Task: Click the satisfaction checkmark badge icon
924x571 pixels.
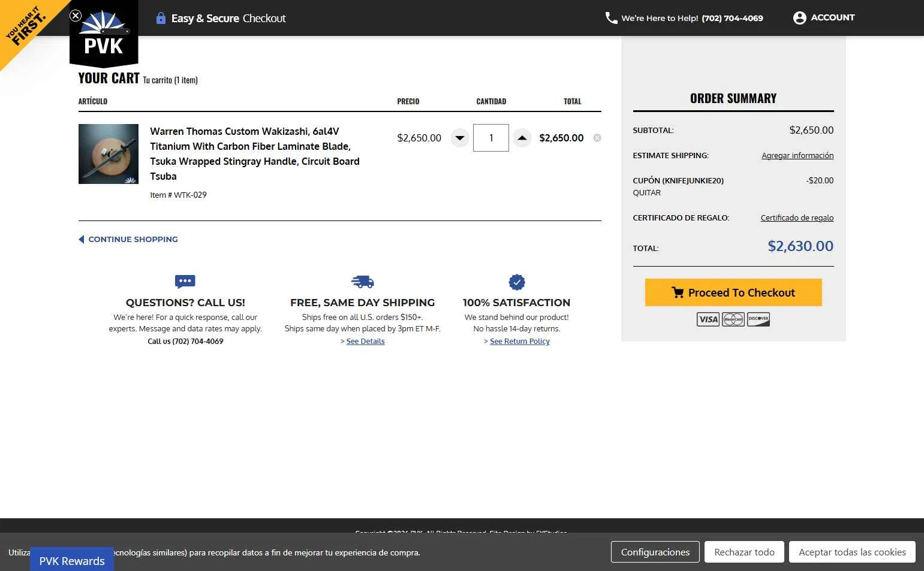Action: pos(517,282)
